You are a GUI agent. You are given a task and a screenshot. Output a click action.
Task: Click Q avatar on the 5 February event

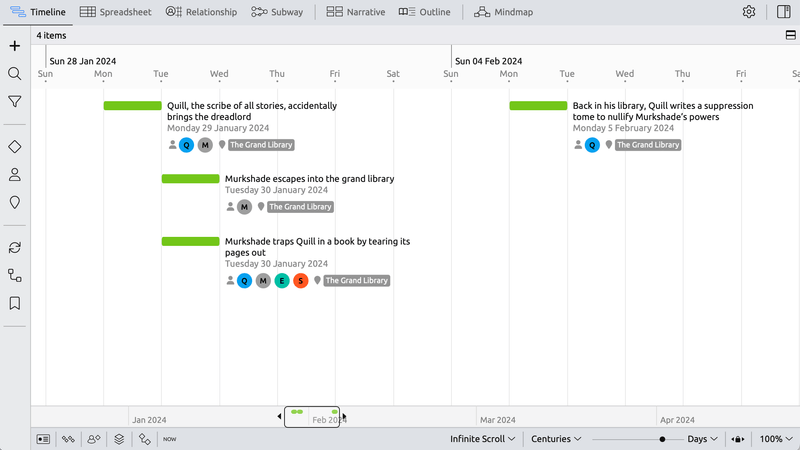pos(592,145)
